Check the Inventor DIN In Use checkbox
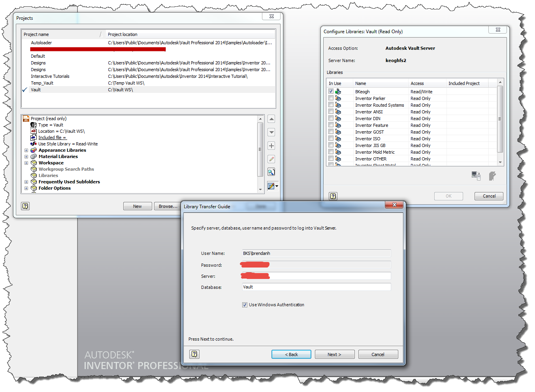Screen dimensions: 535x392 click(331, 118)
